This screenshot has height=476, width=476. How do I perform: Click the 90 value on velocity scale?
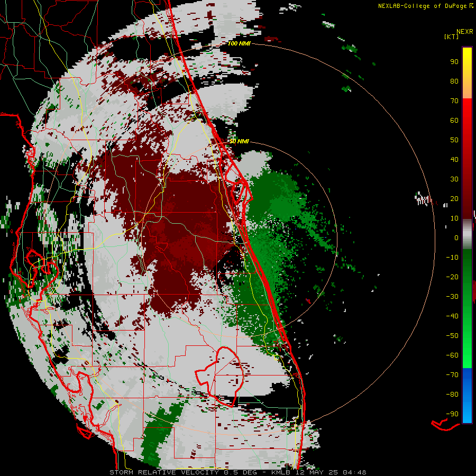click(454, 62)
